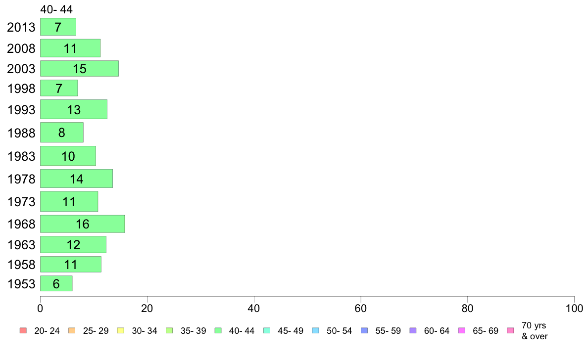Toggle the 40-44 green legend entry
588x364 pixels.
(x=235, y=331)
